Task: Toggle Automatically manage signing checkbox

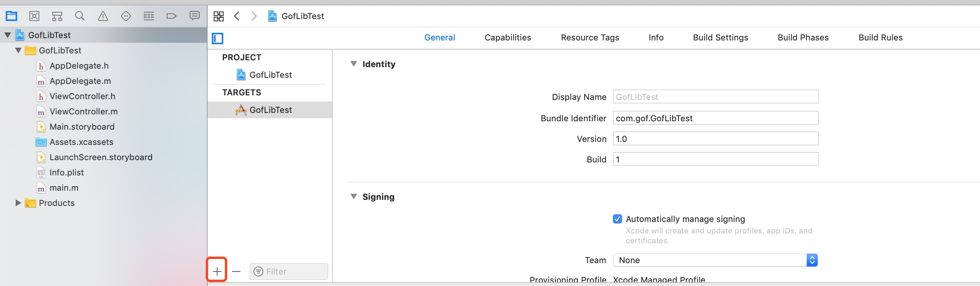Action: coord(617,219)
